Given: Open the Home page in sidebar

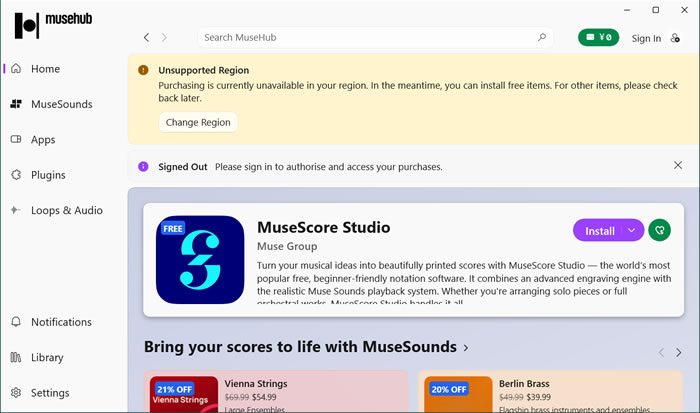Looking at the screenshot, I should [45, 69].
